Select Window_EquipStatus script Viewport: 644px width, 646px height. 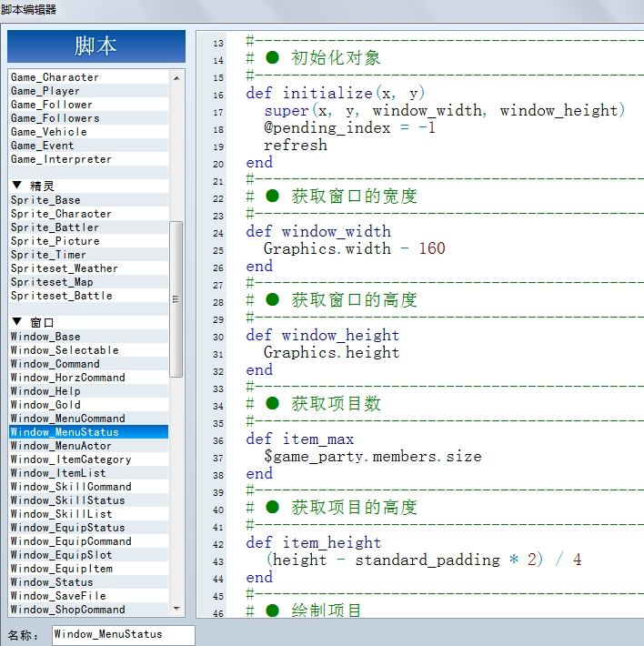pos(88,527)
